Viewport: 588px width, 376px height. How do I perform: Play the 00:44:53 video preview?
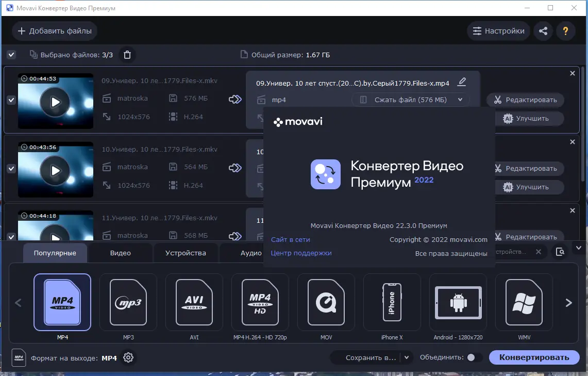pyautogui.click(x=55, y=102)
